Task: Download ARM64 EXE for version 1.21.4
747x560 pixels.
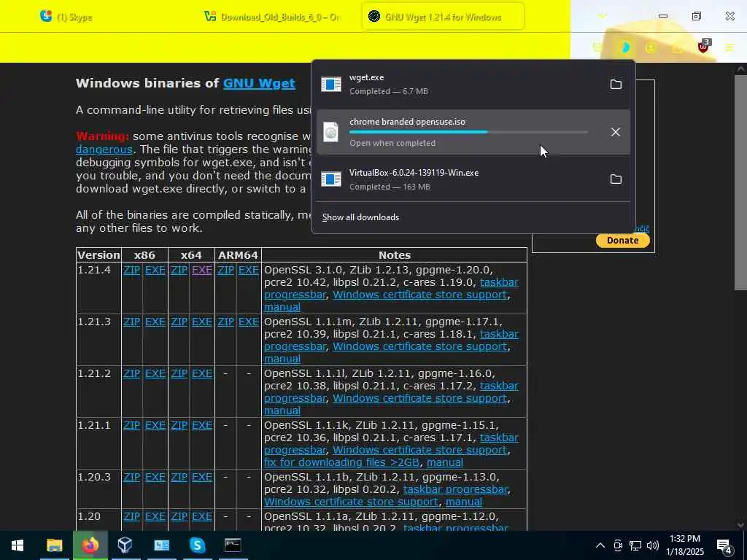Action: pos(249,270)
